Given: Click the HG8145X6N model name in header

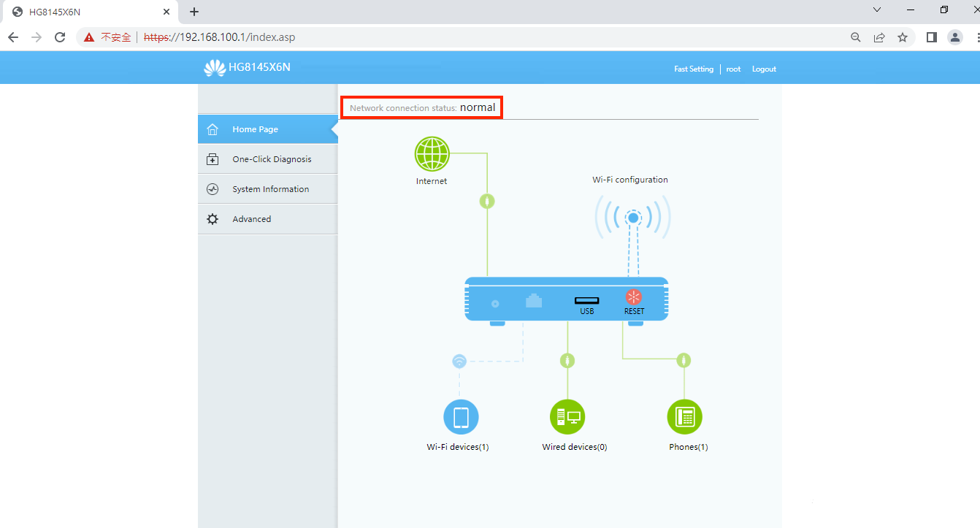Looking at the screenshot, I should (x=259, y=67).
